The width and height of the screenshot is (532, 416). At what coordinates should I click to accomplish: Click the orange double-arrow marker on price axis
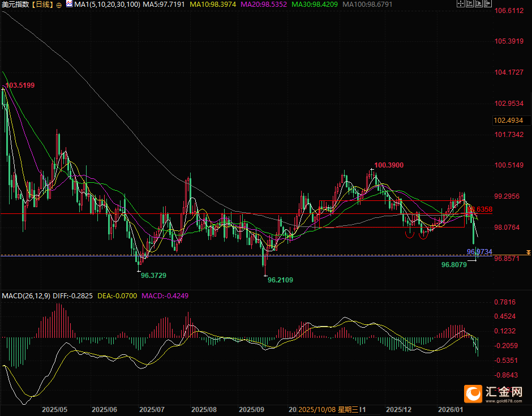tap(527, 251)
